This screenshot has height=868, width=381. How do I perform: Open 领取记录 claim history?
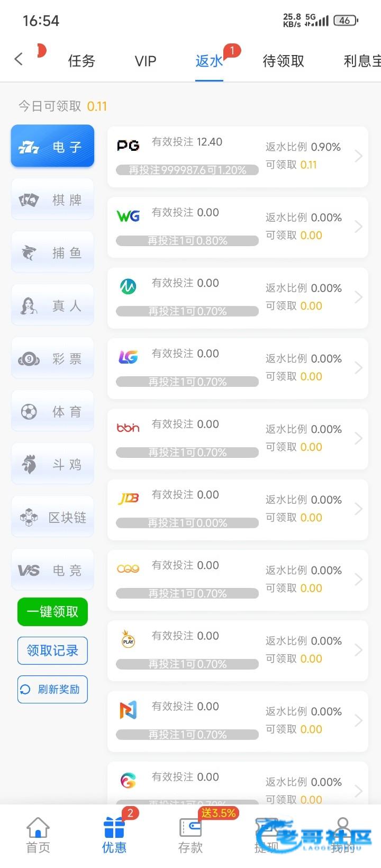(52, 650)
